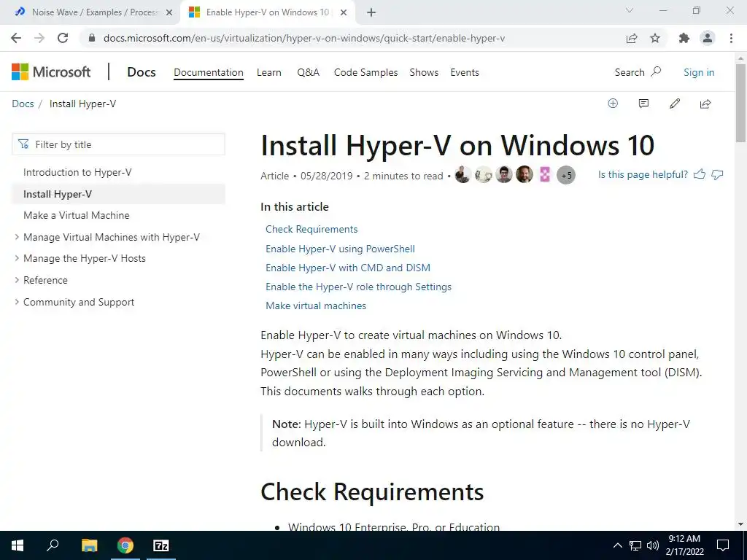Click the browser address bar URL
This screenshot has height=560, width=747.
pyautogui.click(x=304, y=38)
